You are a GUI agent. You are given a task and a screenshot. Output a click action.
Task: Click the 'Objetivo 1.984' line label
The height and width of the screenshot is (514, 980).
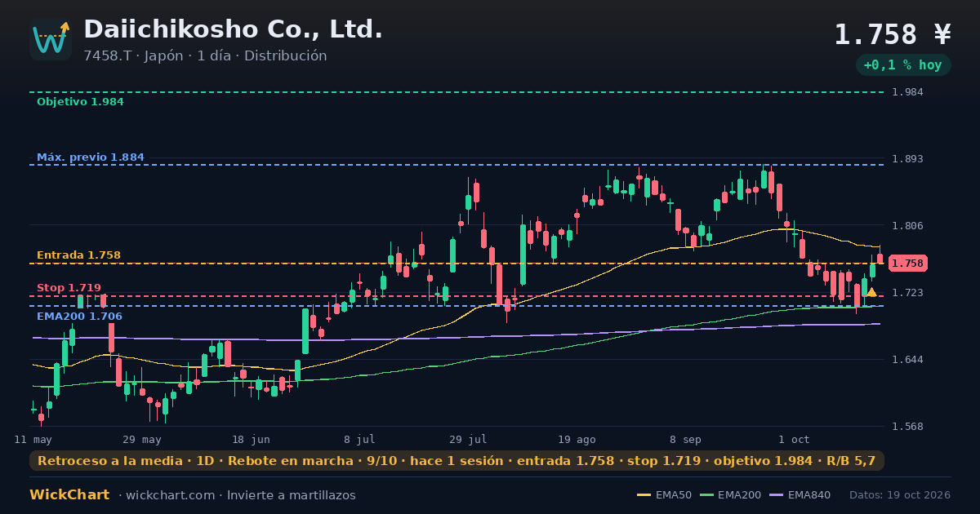[80, 102]
